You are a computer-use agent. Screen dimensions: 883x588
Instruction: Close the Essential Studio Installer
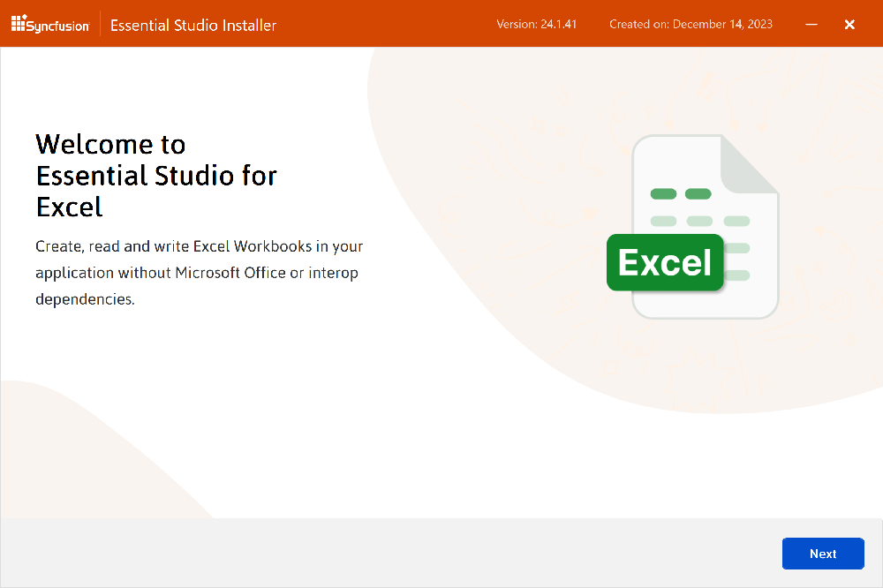(849, 25)
